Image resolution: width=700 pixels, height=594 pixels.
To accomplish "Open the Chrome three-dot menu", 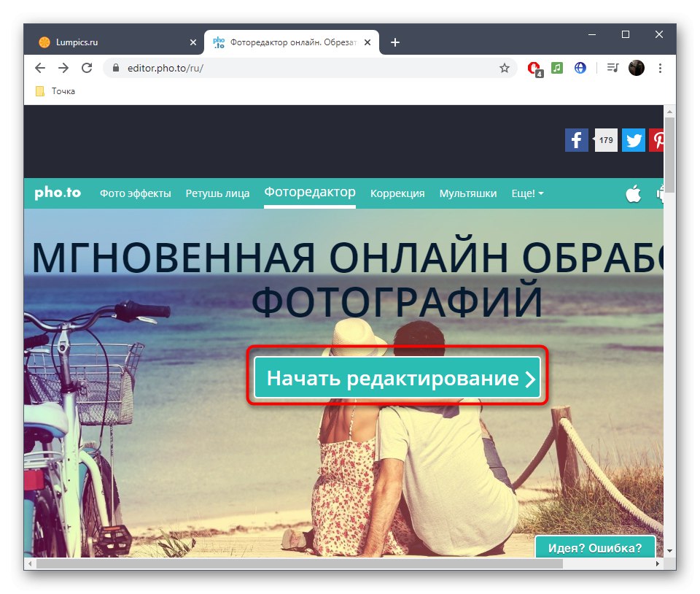I will pos(660,67).
